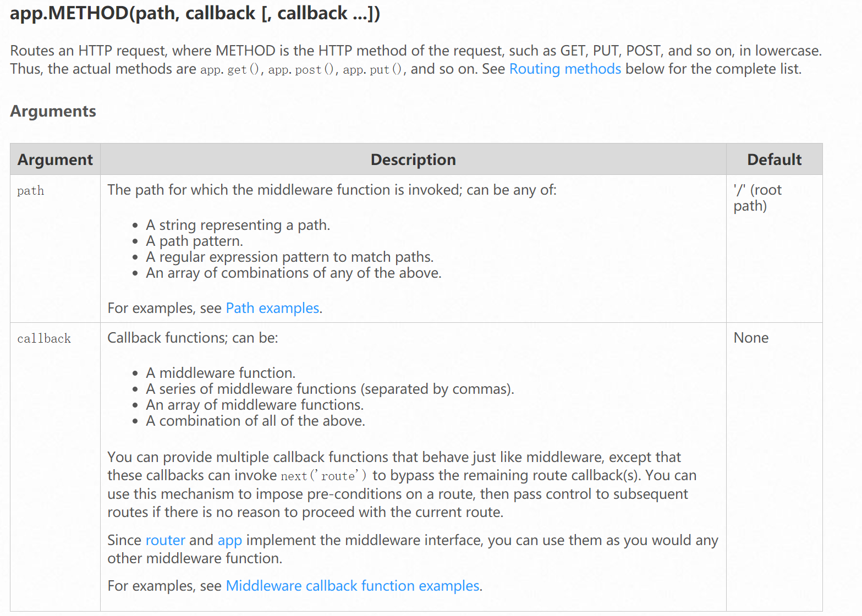The width and height of the screenshot is (862, 616).
Task: Click the app.get() inline code
Action: tap(229, 70)
